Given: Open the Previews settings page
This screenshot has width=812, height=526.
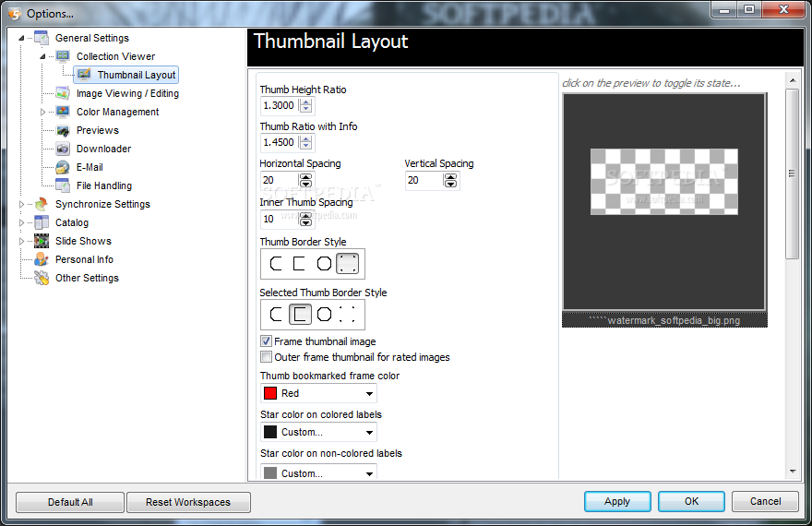Looking at the screenshot, I should coord(98,130).
